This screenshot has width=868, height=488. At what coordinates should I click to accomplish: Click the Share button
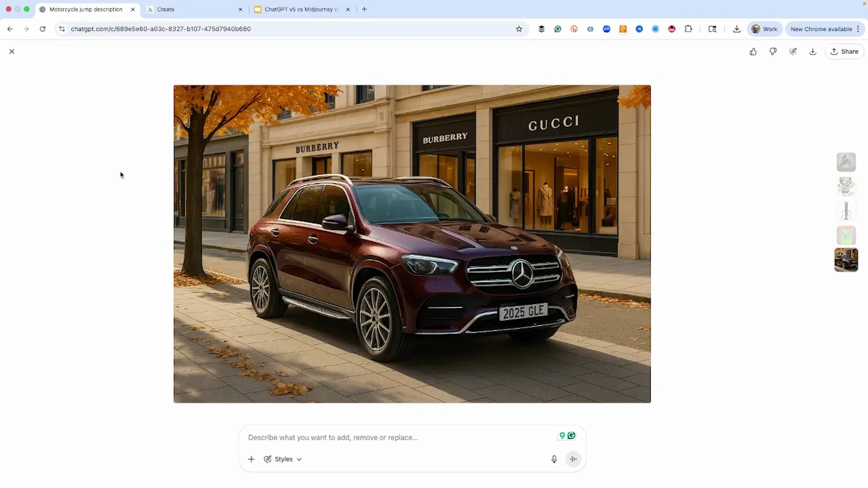point(844,52)
